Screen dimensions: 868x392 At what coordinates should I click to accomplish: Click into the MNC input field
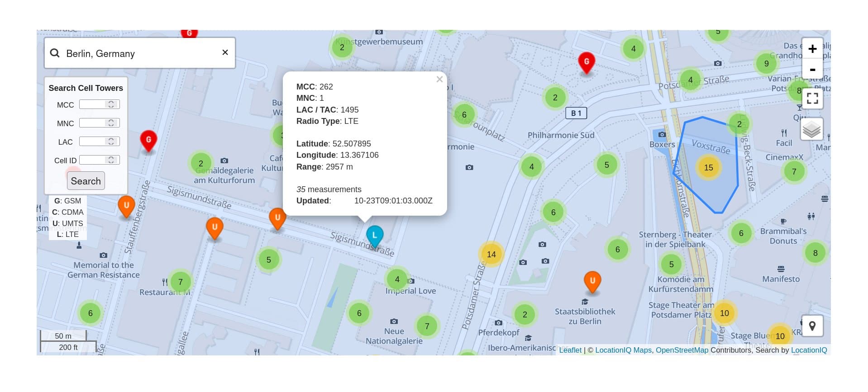click(99, 123)
